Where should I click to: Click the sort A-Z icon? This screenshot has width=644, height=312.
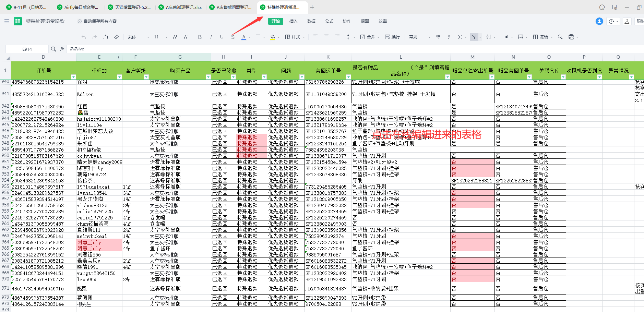coord(489,37)
